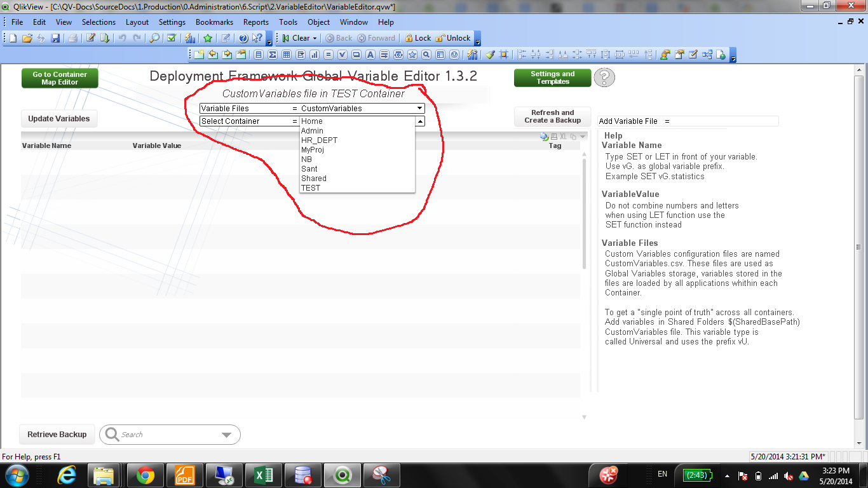Click the Add Sheet icon
The image size is (868, 488).
pos(199,55)
